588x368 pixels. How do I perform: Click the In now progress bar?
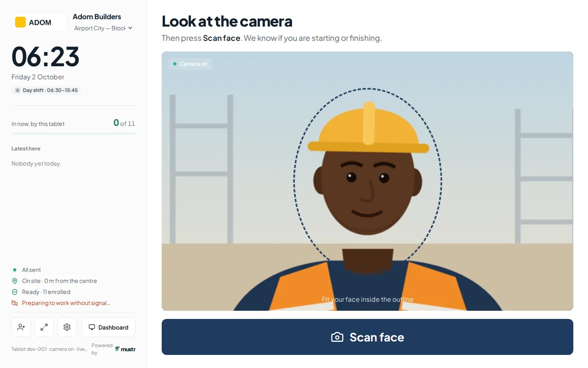pyautogui.click(x=73, y=134)
